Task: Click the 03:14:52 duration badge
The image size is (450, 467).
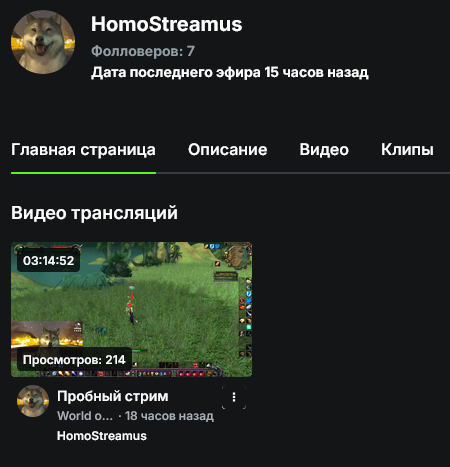Action: (x=49, y=260)
